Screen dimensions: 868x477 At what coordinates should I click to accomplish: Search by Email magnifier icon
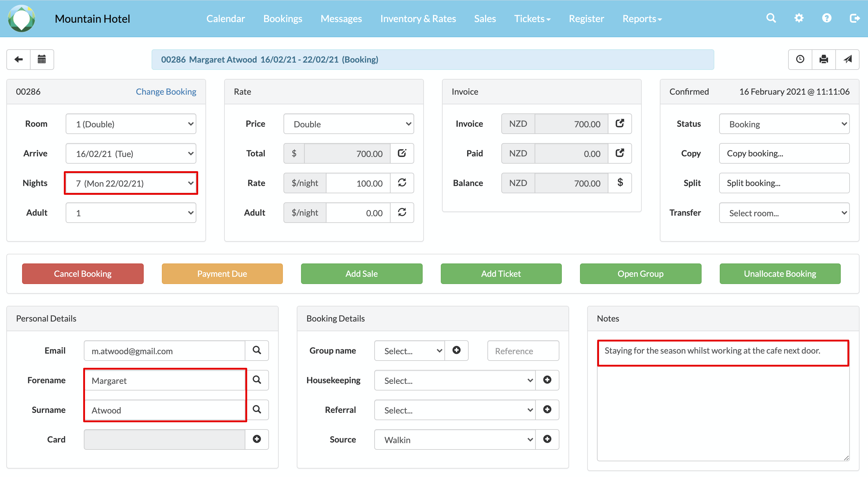257,350
